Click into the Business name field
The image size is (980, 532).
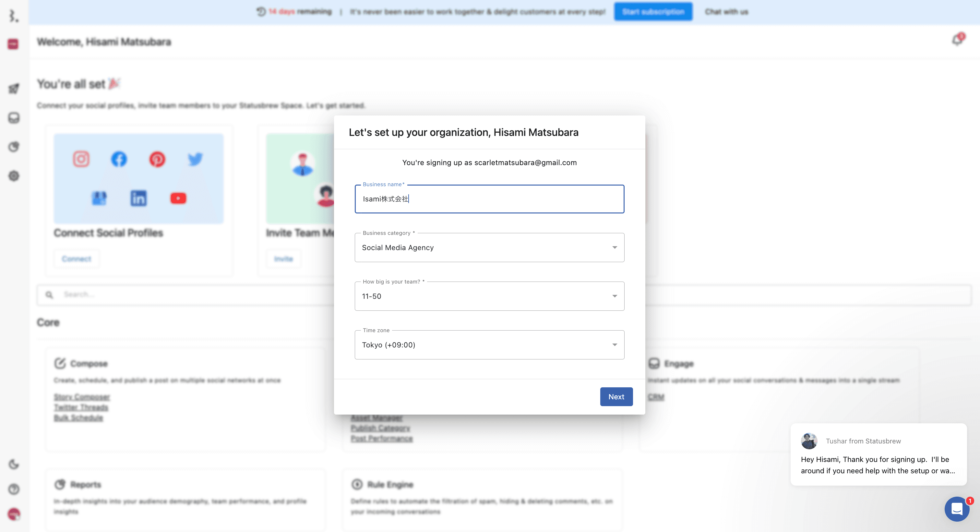pos(489,199)
